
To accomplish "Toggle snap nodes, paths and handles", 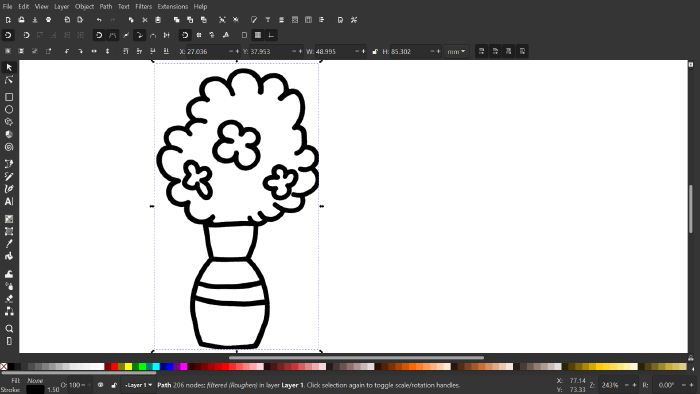I will point(99,35).
